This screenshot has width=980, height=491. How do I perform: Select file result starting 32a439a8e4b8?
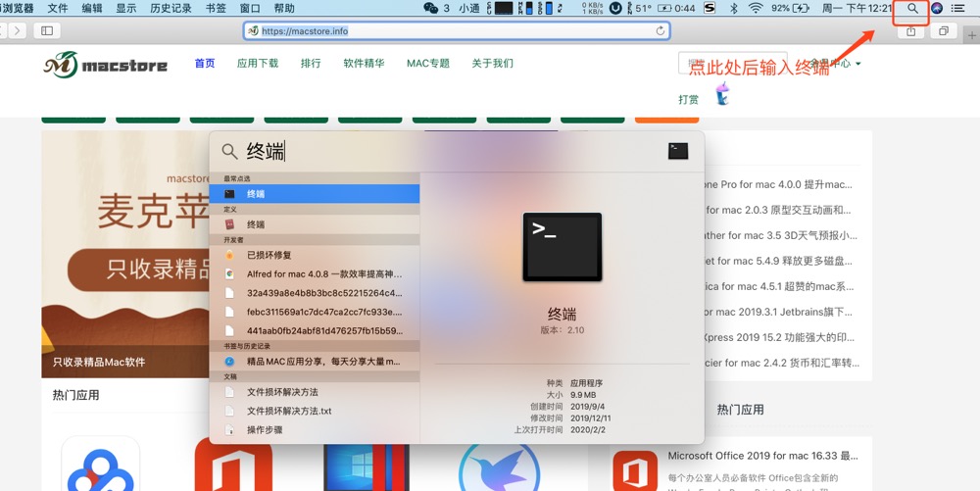(315, 293)
